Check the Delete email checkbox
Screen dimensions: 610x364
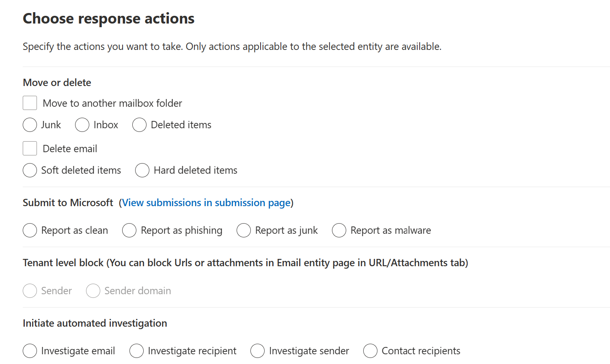30,149
